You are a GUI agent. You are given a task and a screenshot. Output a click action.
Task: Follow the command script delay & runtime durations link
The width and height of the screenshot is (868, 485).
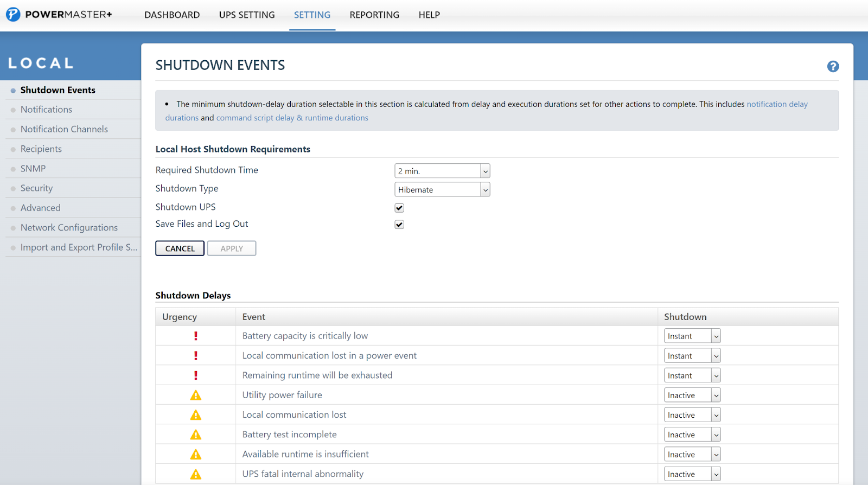292,118
